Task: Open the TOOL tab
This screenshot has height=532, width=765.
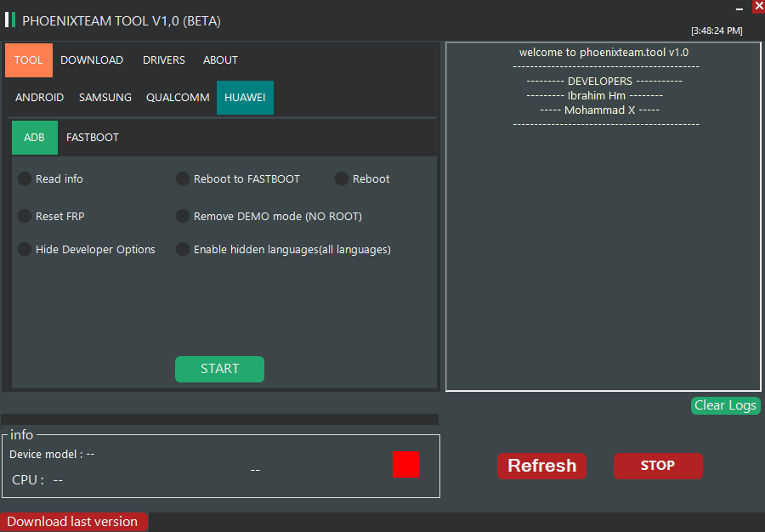Action: point(29,60)
